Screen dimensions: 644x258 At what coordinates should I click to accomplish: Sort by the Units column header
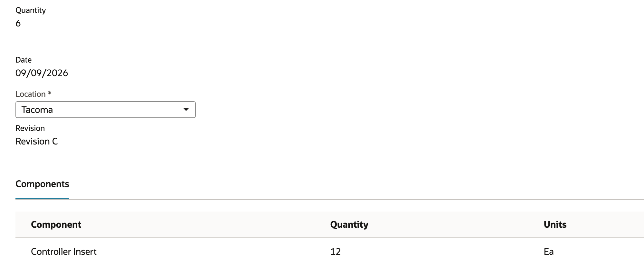555,224
